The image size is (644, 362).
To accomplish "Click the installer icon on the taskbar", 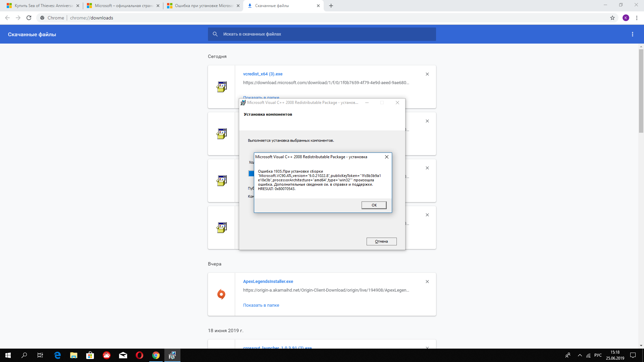I will (172, 355).
